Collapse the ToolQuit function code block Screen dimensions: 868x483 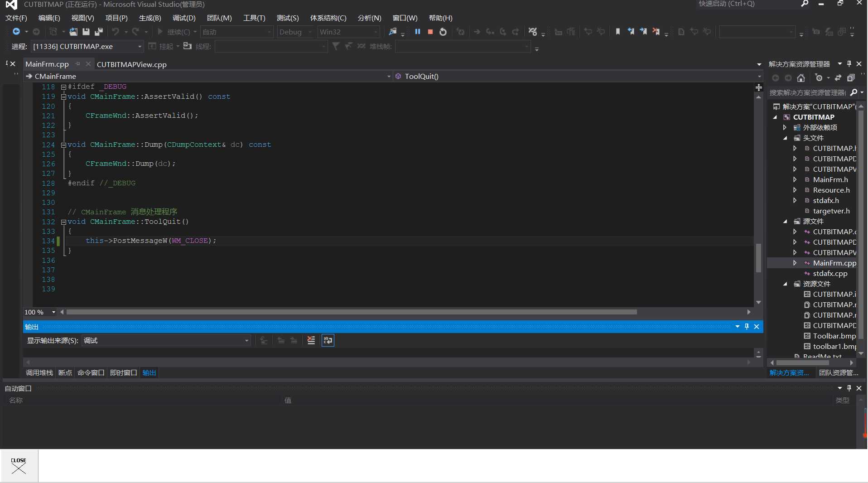pyautogui.click(x=63, y=222)
